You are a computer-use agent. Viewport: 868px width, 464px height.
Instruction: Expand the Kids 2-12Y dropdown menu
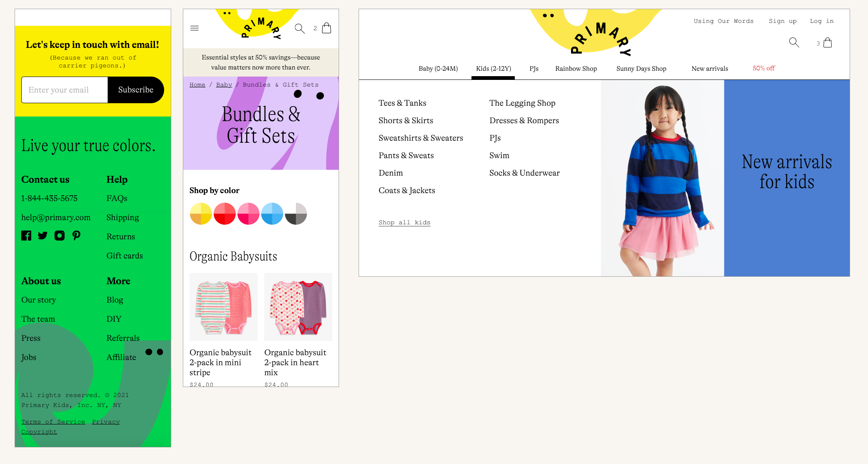[493, 68]
